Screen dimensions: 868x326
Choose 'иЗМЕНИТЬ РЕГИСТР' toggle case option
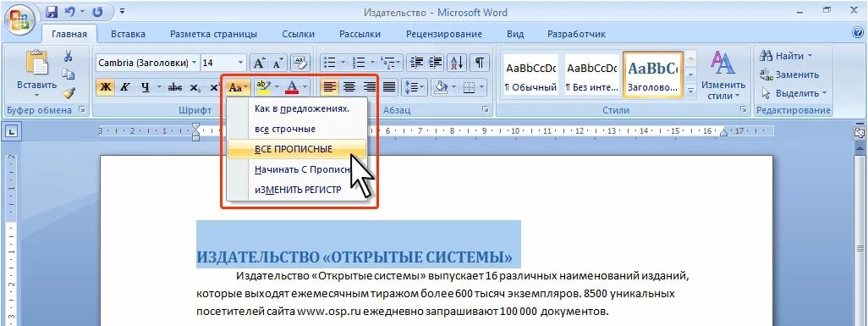tap(297, 190)
